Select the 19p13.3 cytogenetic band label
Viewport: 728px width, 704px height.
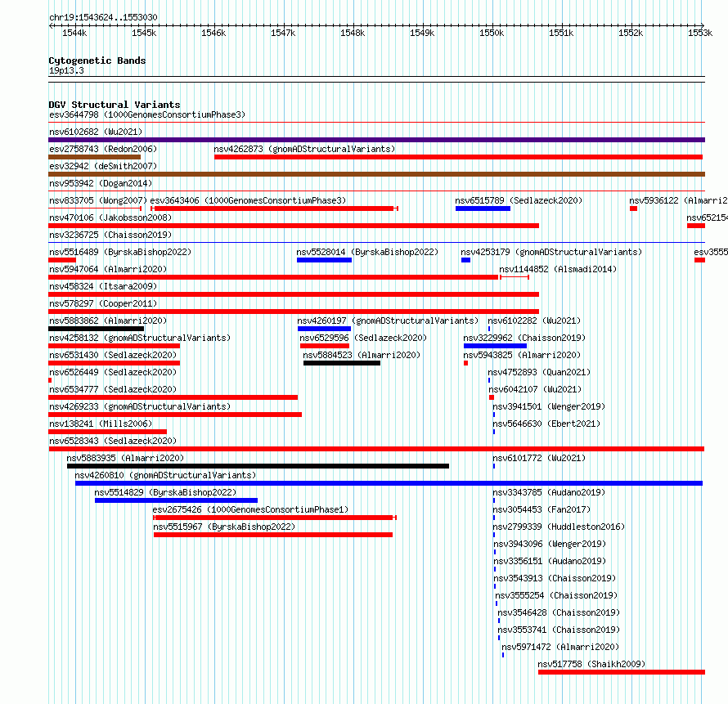(66, 70)
